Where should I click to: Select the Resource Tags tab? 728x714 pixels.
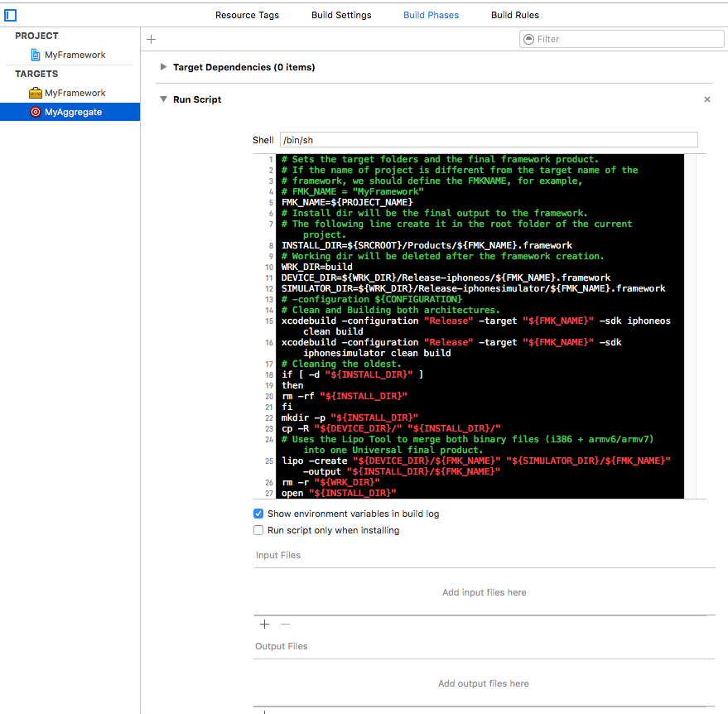tap(247, 14)
